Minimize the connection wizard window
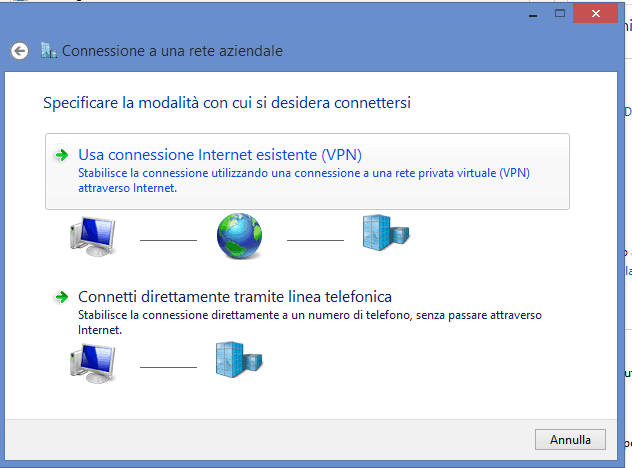 coord(533,14)
